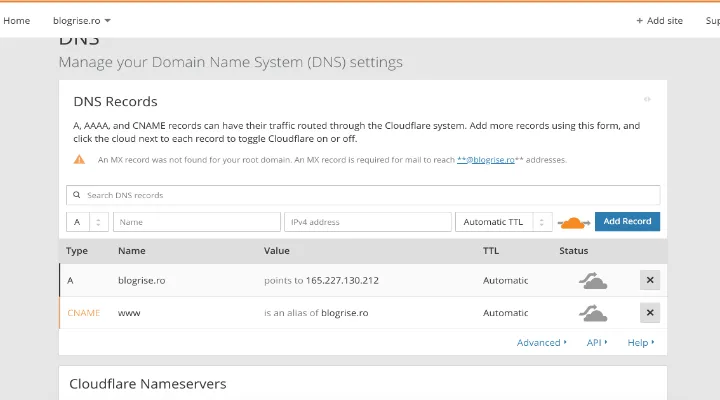Collapse the DNS Records card via the corner icon
The height and width of the screenshot is (400, 720).
[647, 99]
